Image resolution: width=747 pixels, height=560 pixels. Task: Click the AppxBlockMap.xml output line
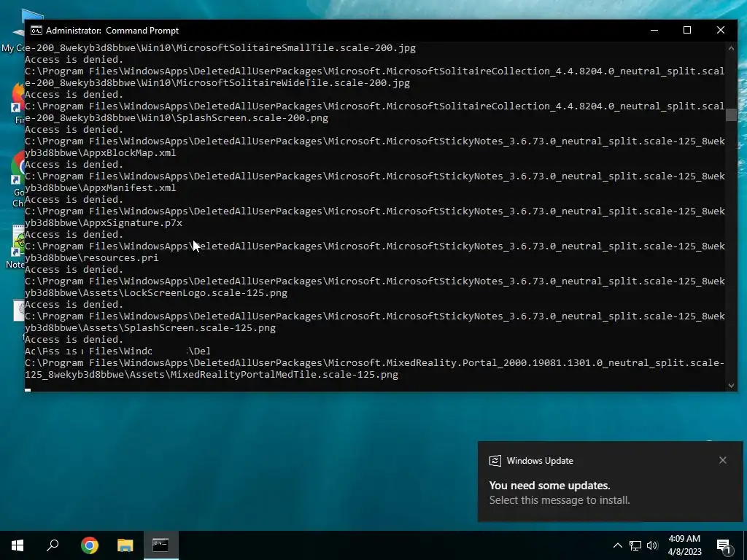[101, 153]
